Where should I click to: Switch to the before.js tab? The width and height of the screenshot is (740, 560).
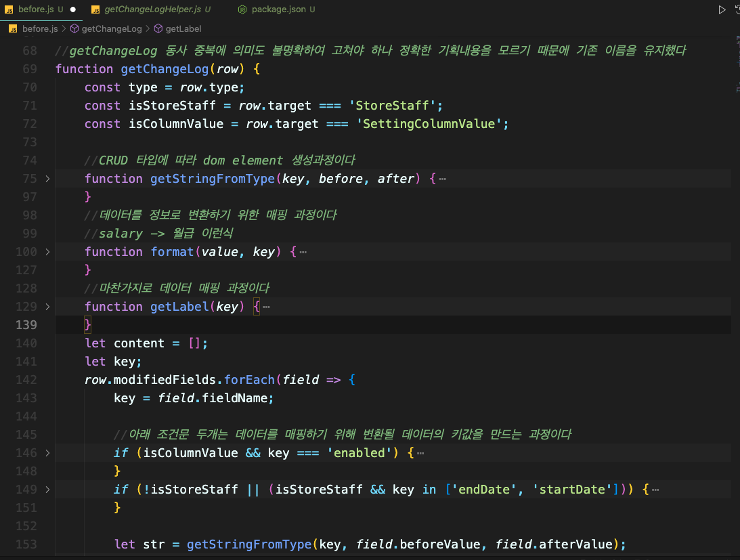[x=41, y=9]
